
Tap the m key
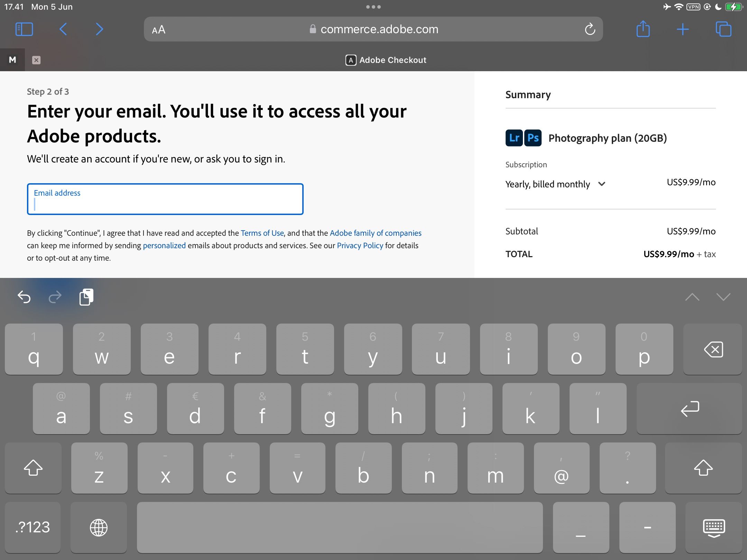tap(496, 468)
